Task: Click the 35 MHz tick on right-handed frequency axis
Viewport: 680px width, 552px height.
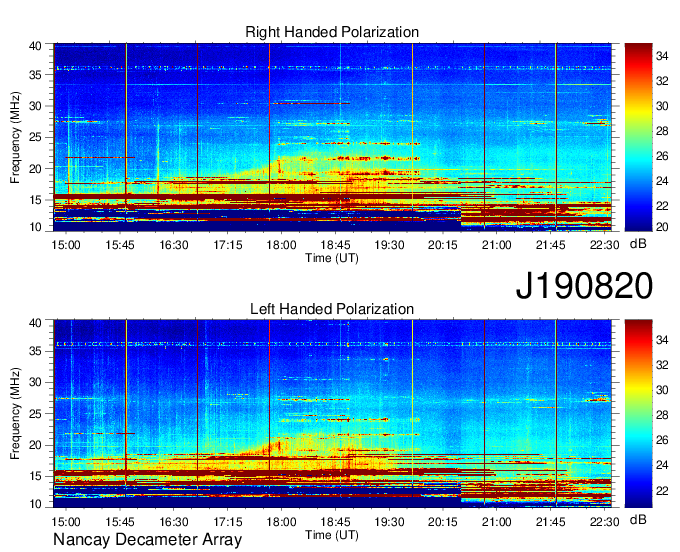Action: coord(35,75)
